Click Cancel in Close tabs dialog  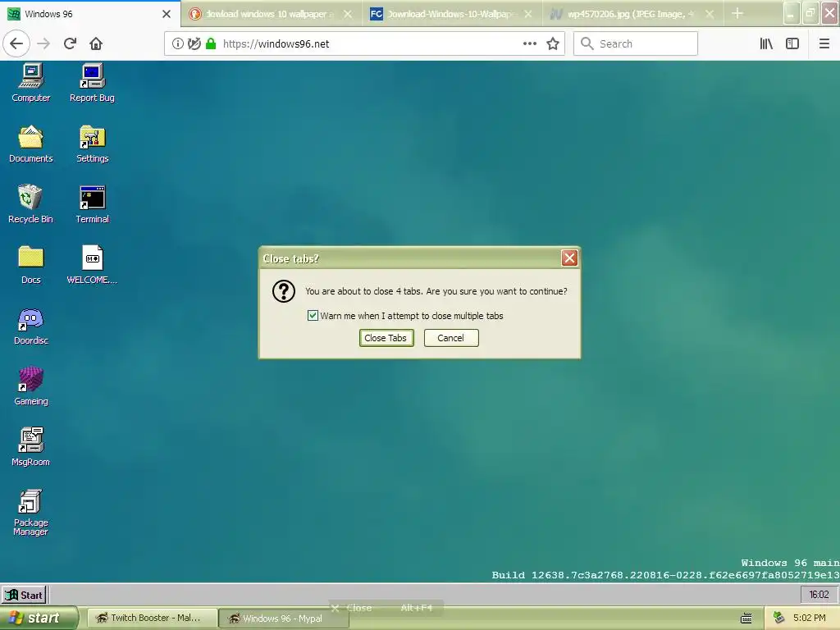point(450,338)
